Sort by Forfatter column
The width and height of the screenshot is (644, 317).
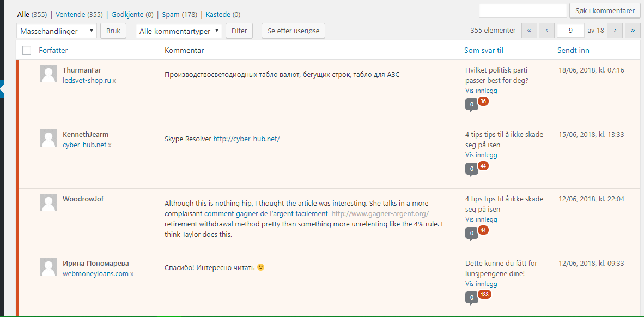53,50
